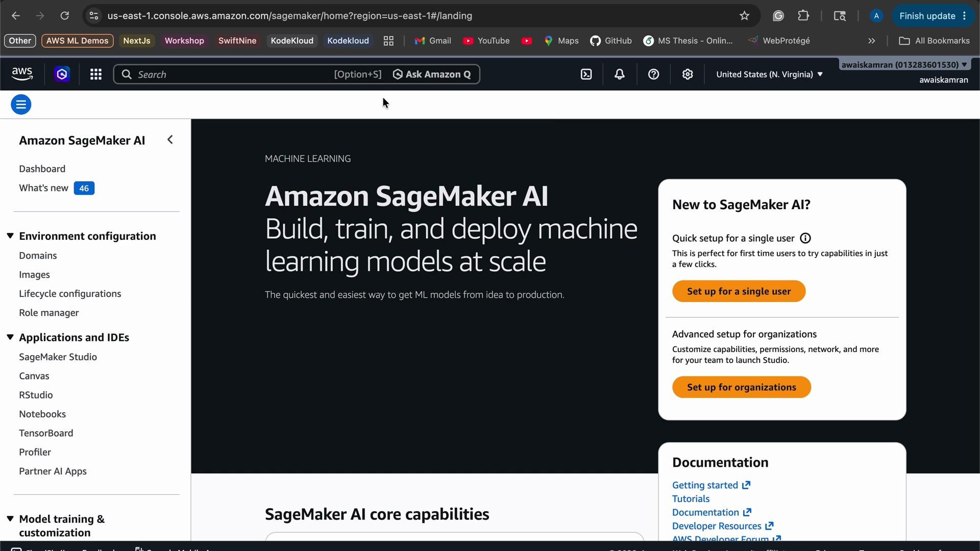Open the WebProtégé bookmark
Screen dimensions: 980x551
(x=779, y=41)
